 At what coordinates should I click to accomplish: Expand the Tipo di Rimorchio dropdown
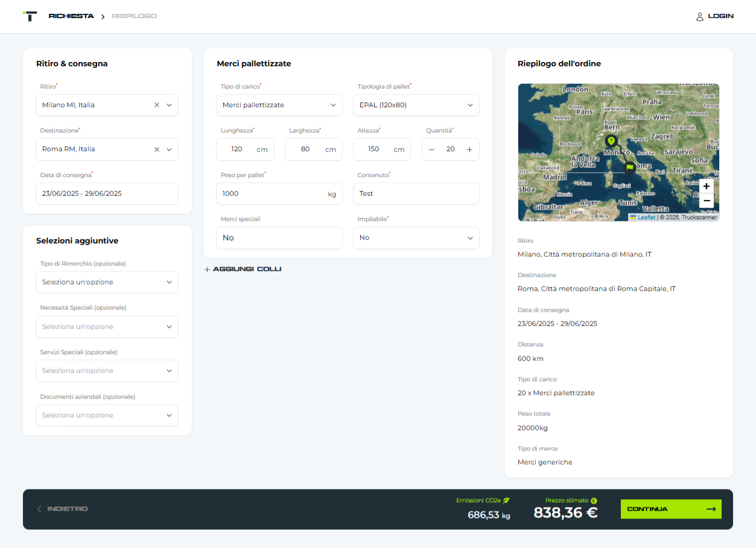107,282
